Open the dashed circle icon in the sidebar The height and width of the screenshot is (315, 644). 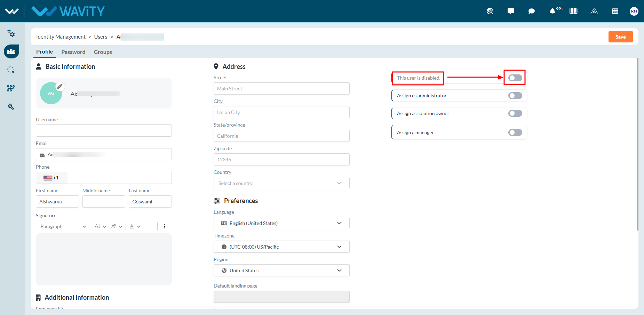(x=11, y=70)
